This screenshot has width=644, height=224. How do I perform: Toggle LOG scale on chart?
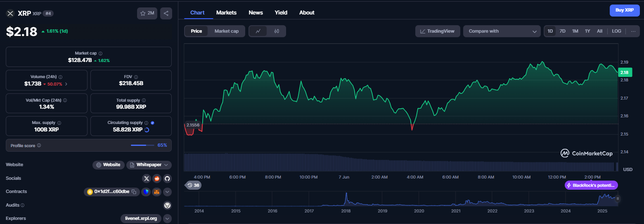pyautogui.click(x=616, y=31)
